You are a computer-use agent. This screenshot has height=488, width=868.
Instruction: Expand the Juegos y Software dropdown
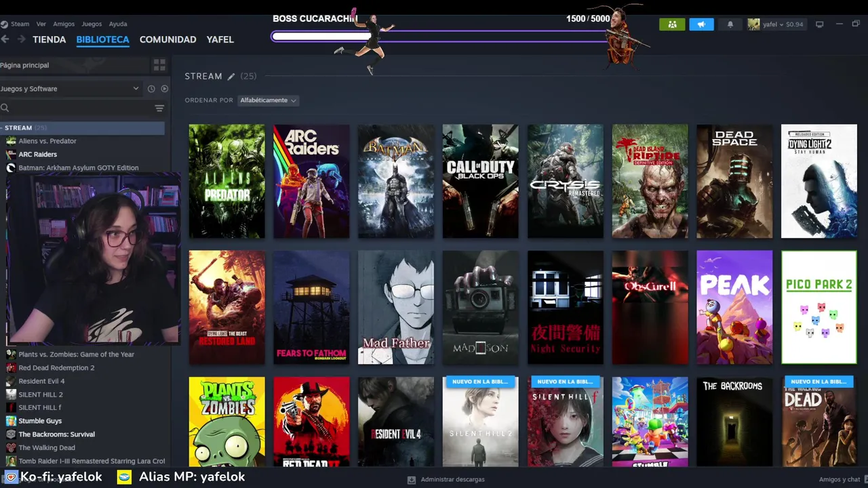71,89
